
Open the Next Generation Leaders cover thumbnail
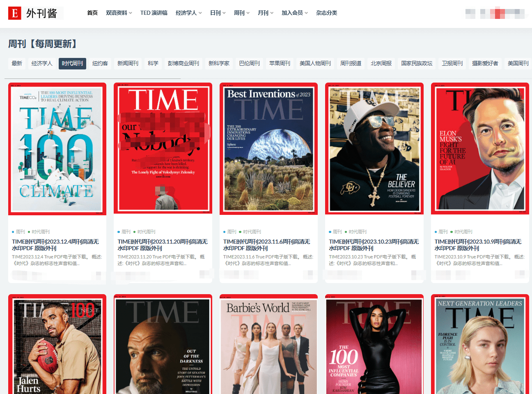pos(480,344)
